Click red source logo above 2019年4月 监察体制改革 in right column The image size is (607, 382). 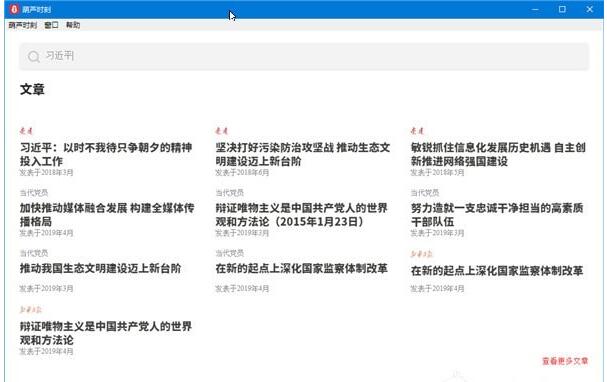pos(422,254)
